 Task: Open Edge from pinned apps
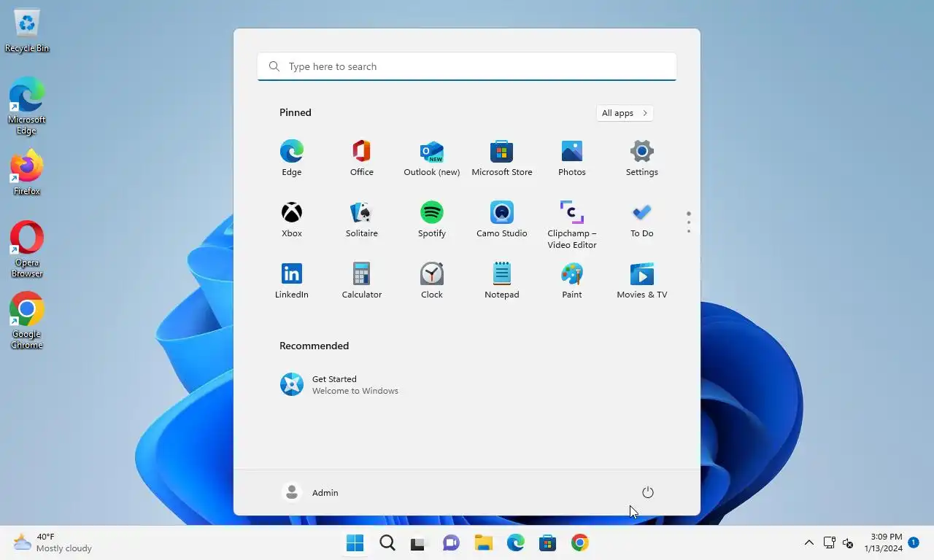[x=292, y=158]
